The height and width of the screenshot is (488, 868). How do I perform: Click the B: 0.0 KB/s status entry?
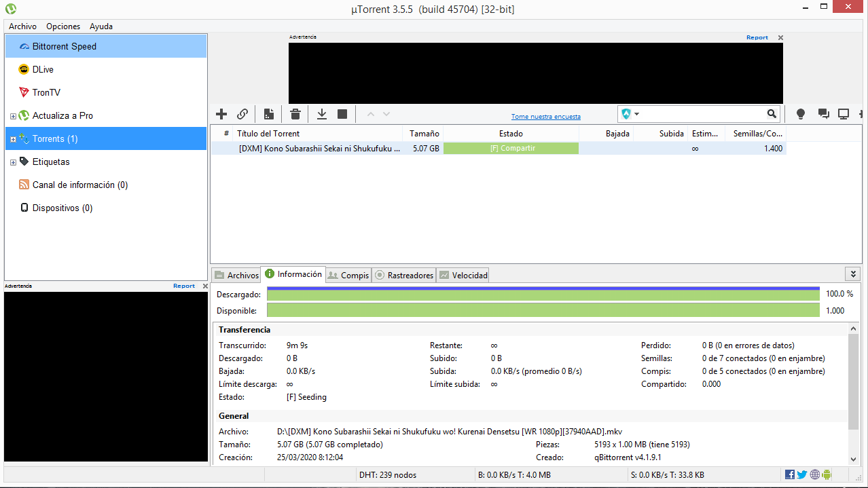tap(515, 475)
